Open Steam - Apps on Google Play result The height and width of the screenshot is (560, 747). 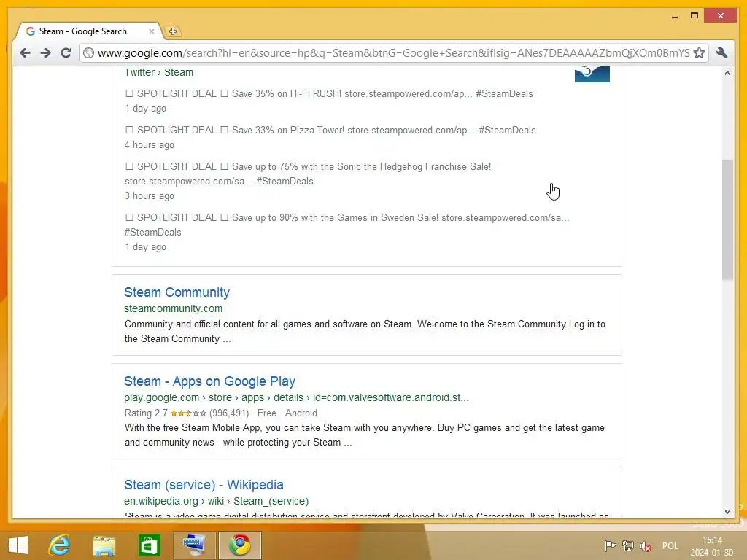(209, 381)
